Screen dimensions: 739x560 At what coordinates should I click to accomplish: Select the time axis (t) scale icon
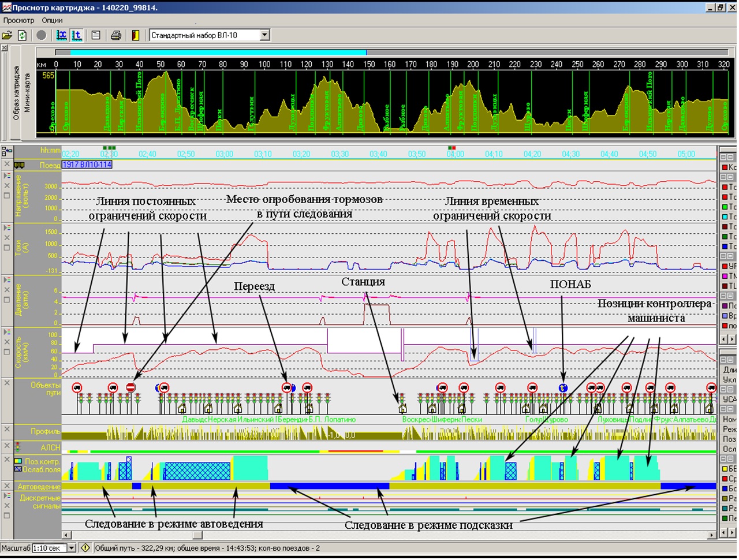tap(76, 35)
